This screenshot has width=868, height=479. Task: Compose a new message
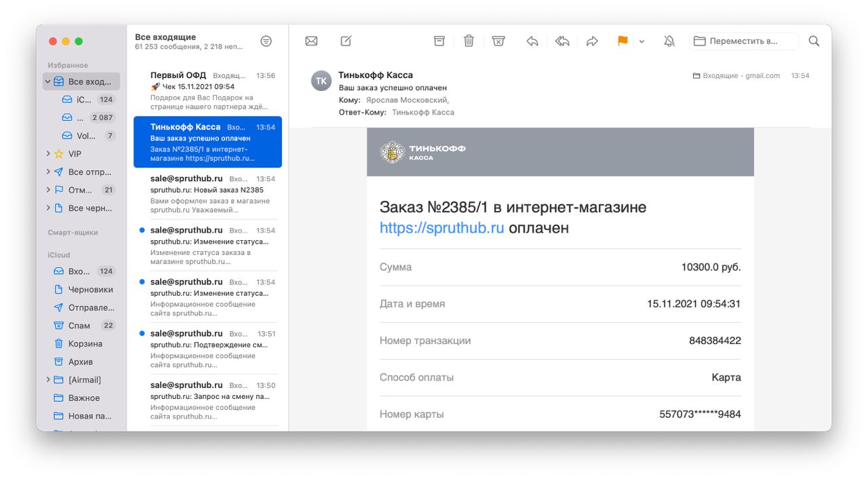(346, 41)
